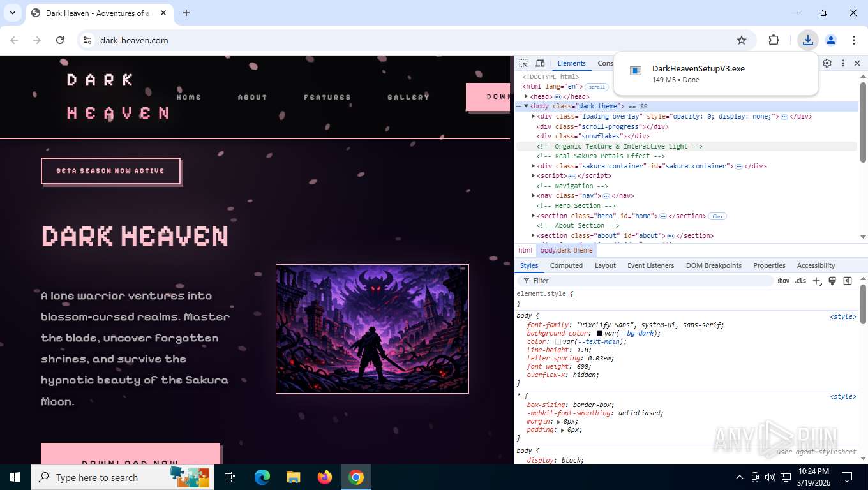Close the Dark Heaven tab

tap(163, 13)
